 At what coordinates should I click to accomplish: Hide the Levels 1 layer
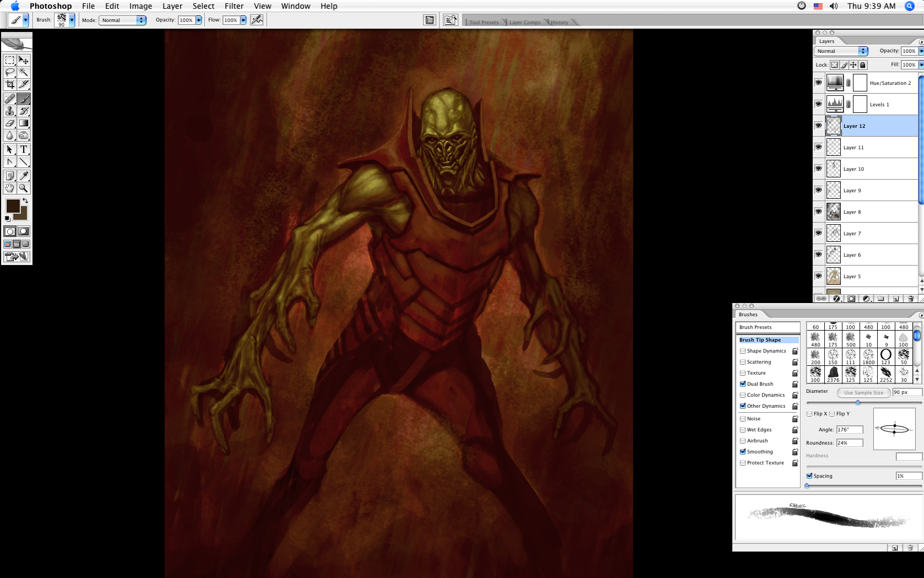pos(818,104)
